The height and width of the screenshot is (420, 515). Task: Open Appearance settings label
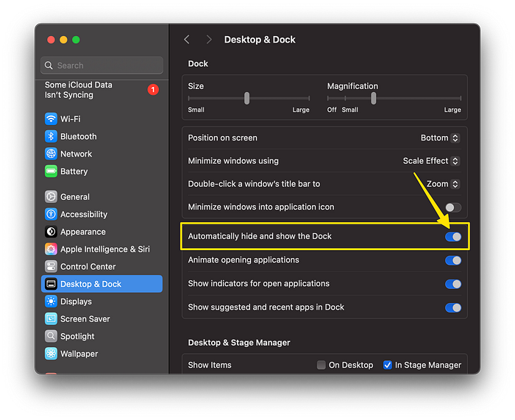[x=83, y=232]
